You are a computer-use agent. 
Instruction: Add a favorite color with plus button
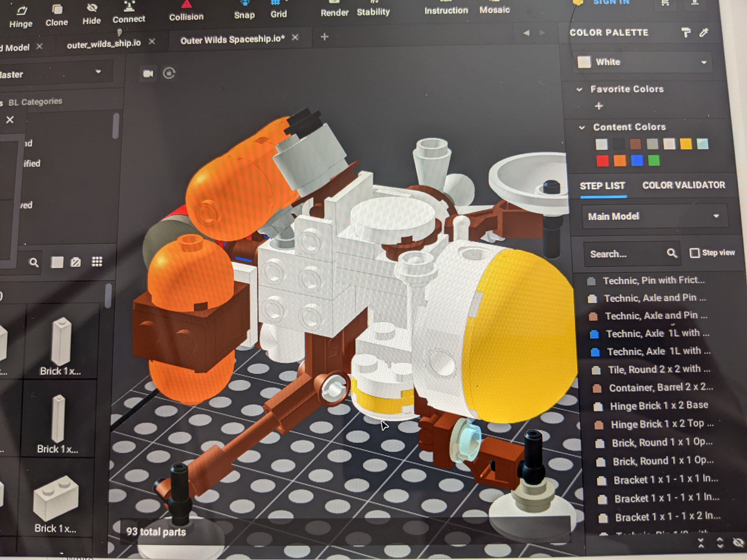tap(599, 106)
